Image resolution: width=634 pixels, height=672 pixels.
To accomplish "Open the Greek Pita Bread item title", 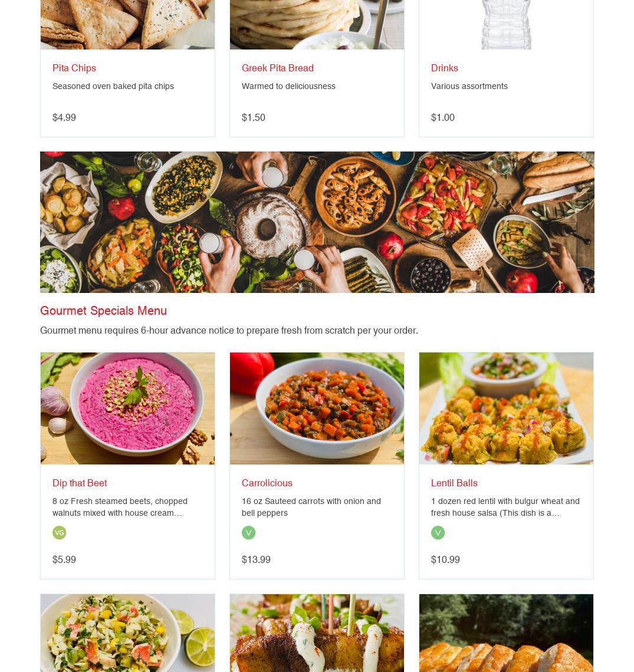I will point(278,68).
